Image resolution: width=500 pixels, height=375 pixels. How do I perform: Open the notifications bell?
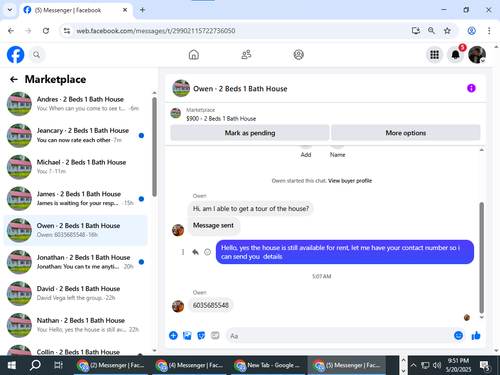point(456,55)
